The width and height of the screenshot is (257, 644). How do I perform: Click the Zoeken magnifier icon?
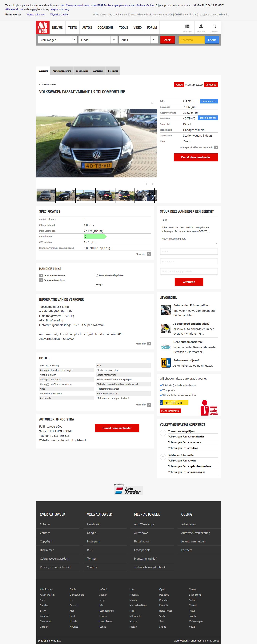(214, 26)
